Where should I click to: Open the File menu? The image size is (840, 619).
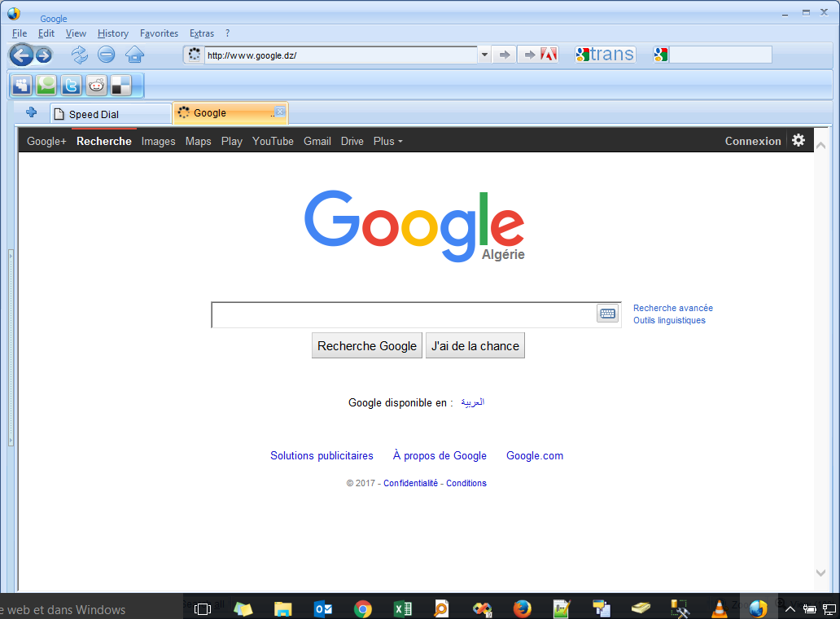coord(20,33)
